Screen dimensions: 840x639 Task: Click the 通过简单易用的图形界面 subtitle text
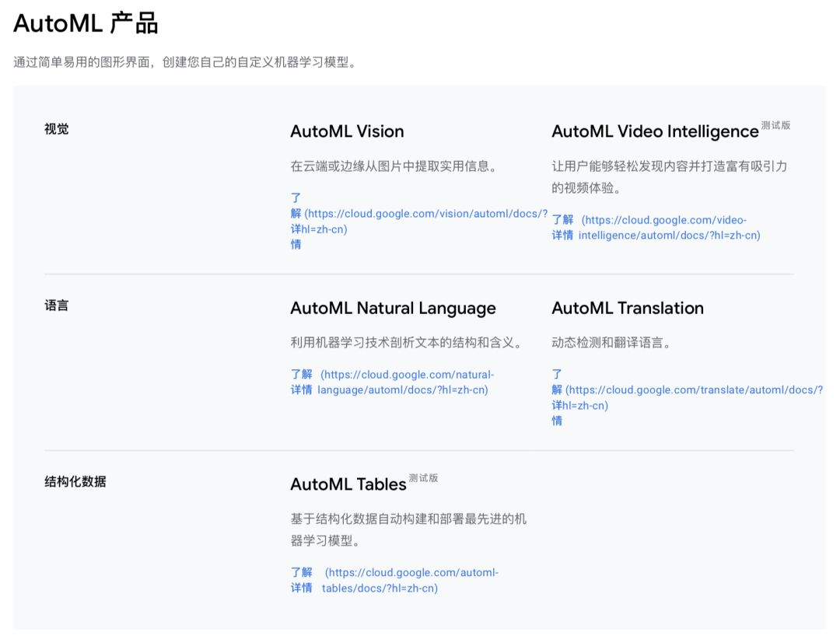(x=185, y=62)
